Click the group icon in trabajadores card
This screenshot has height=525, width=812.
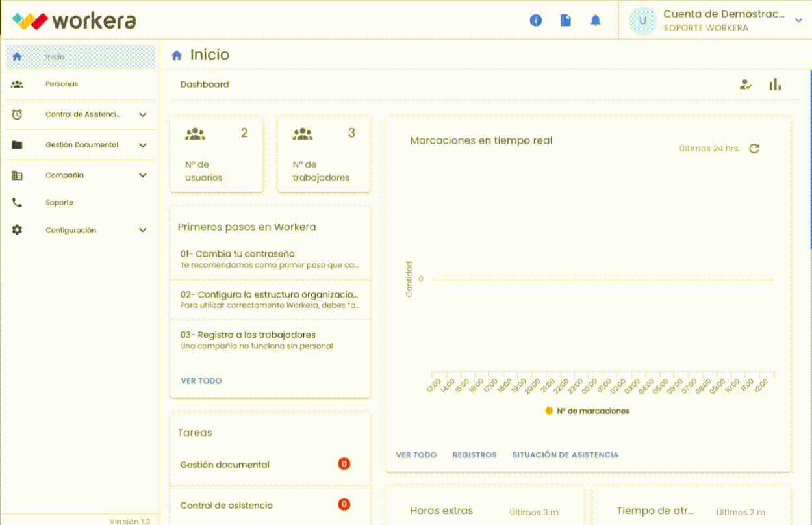303,134
